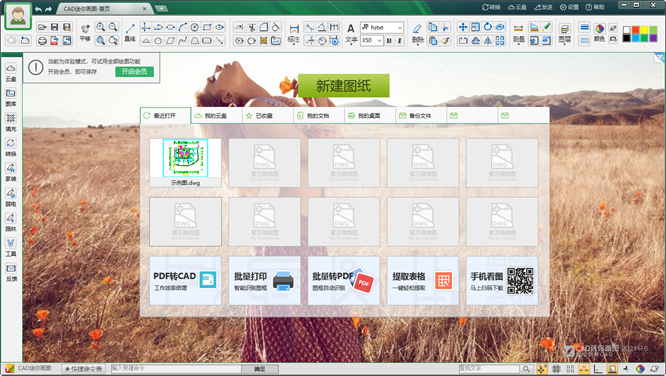This screenshot has height=376, width=666.
Task: Open the PDF转CAD tile
Action: pyautogui.click(x=185, y=280)
